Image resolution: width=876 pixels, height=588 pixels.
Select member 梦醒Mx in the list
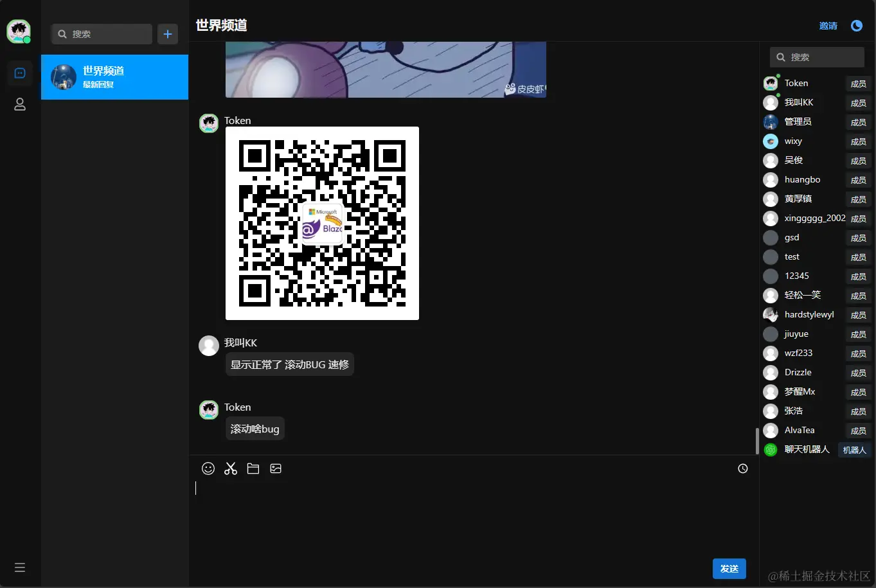816,391
